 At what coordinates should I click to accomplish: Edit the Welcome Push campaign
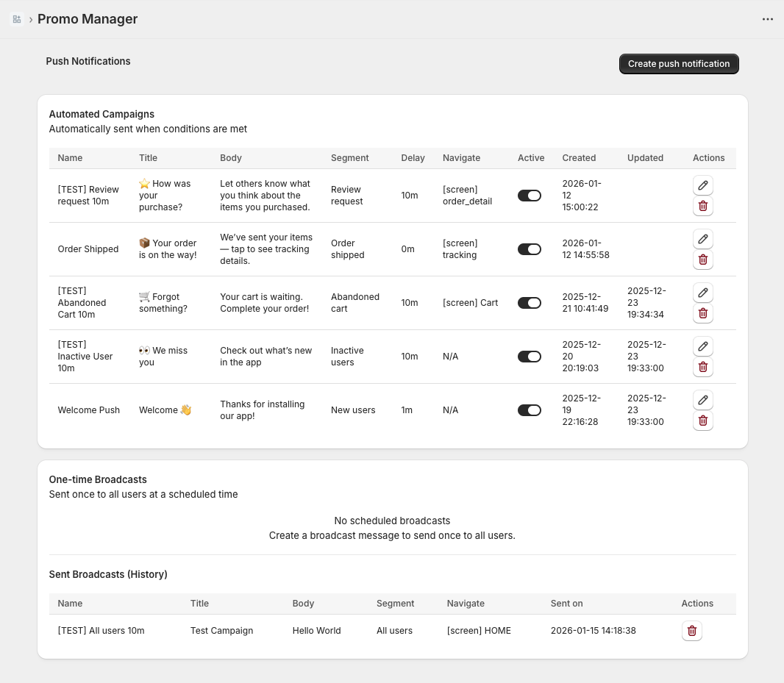pyautogui.click(x=702, y=400)
